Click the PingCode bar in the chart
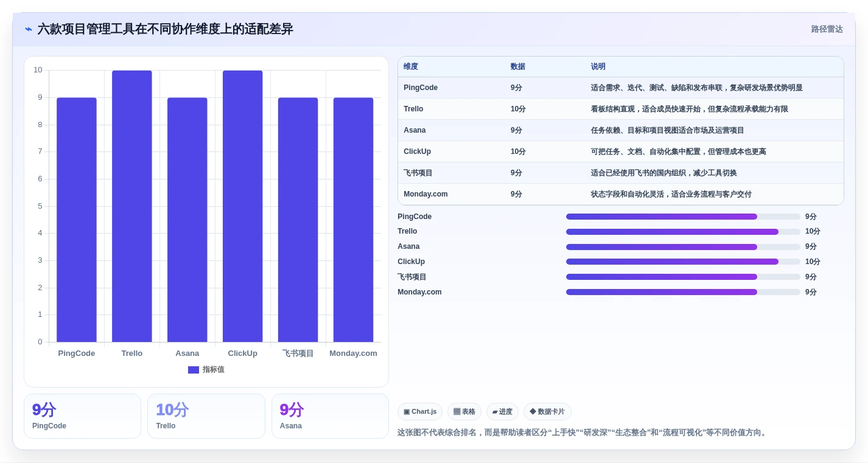Viewport: 868px width, 463px height. (77, 220)
